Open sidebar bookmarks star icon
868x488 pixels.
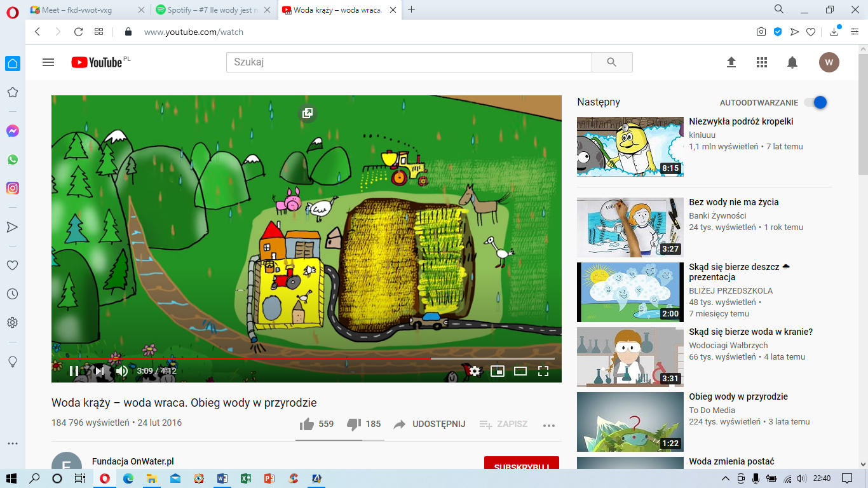[x=12, y=92]
